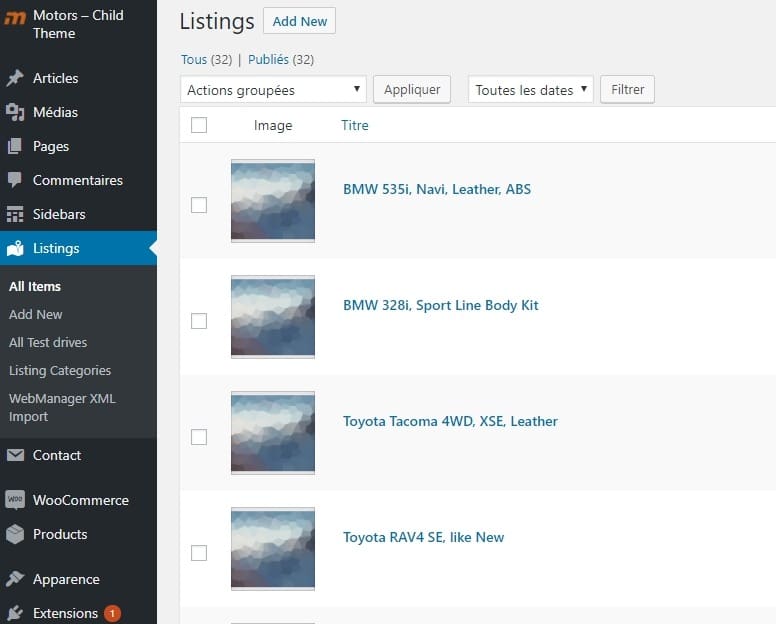Click the WooCommerce woo icon
The image size is (776, 624).
(15, 499)
